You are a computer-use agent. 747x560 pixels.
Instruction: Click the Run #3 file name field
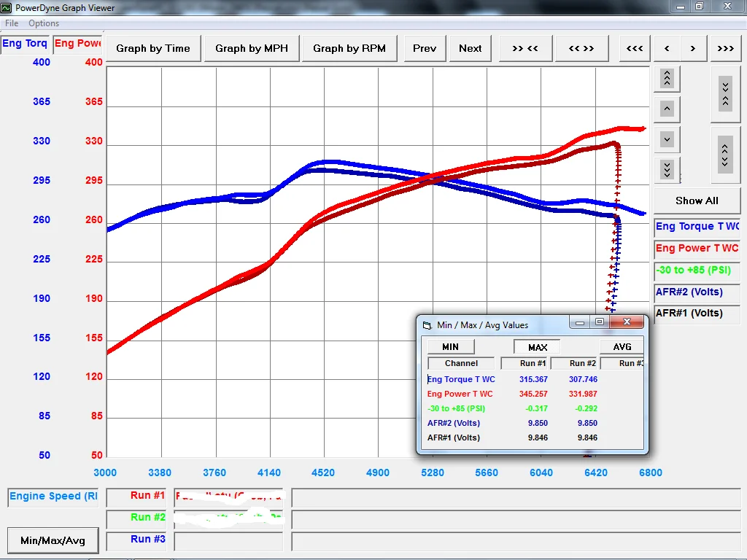pyautogui.click(x=228, y=542)
